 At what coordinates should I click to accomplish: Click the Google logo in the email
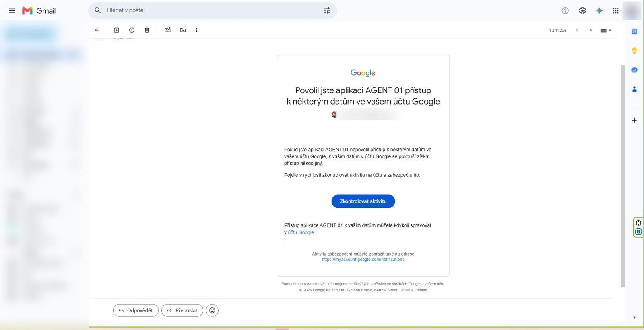pos(363,73)
